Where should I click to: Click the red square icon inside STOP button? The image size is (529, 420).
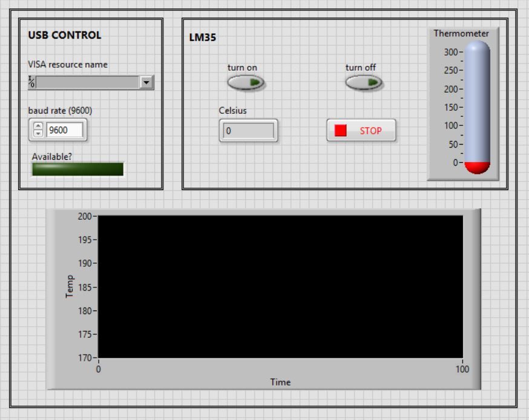(x=341, y=130)
